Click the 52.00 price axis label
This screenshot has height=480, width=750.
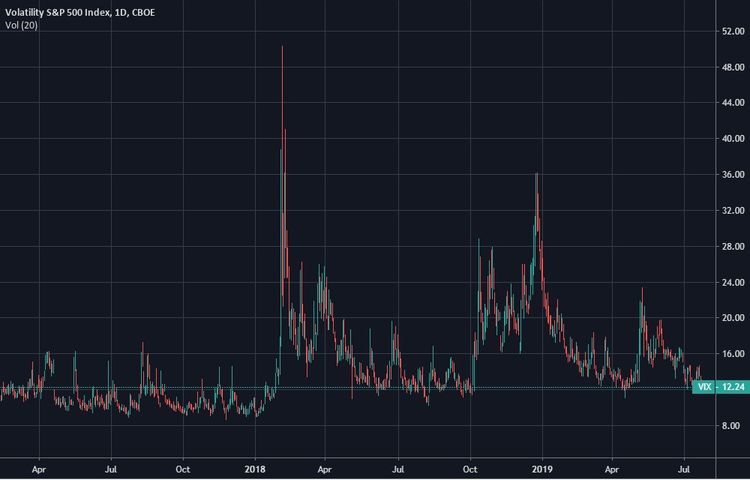click(733, 31)
